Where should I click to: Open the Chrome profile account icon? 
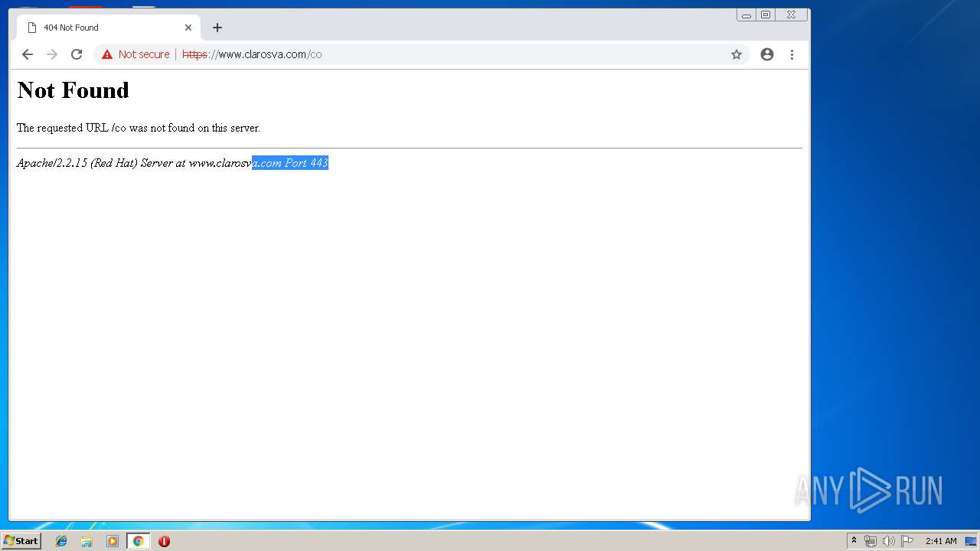[767, 54]
